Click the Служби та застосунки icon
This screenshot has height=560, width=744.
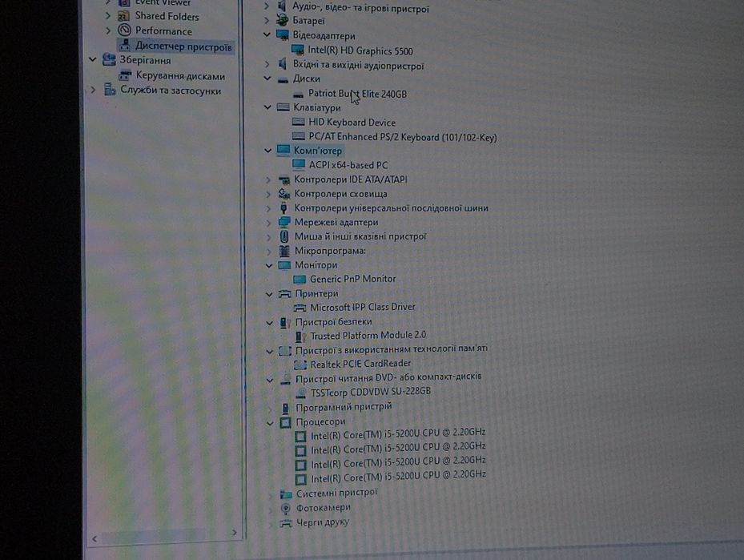point(110,89)
